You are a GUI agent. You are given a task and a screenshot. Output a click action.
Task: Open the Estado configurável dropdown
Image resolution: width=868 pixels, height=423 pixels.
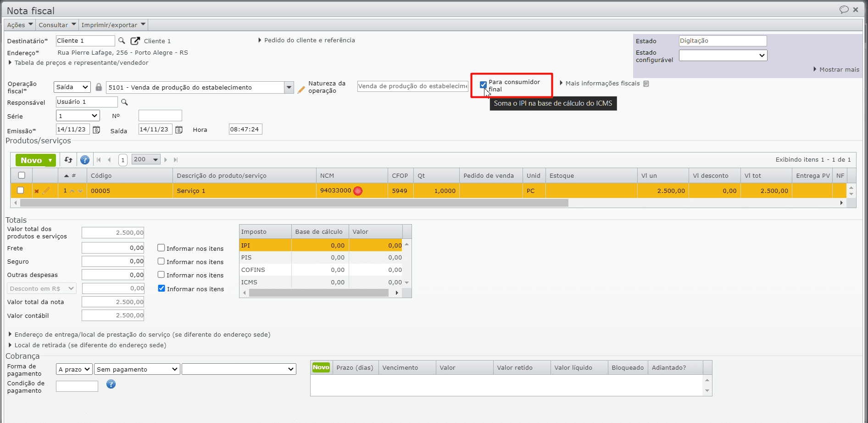point(723,56)
